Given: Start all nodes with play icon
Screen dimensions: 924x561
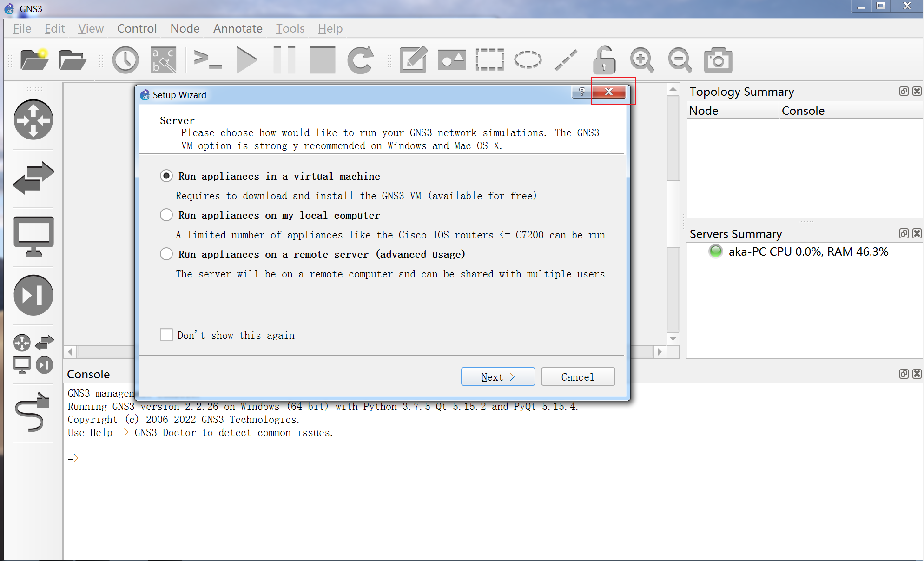Looking at the screenshot, I should point(246,60).
